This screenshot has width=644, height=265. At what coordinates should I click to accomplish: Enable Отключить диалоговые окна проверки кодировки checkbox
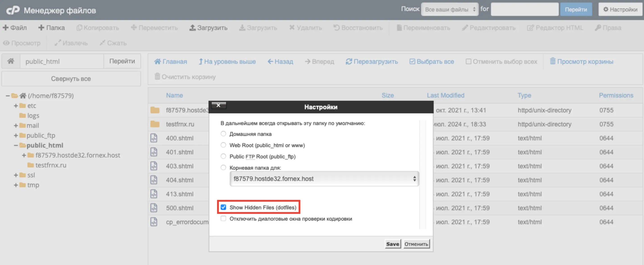pos(223,218)
